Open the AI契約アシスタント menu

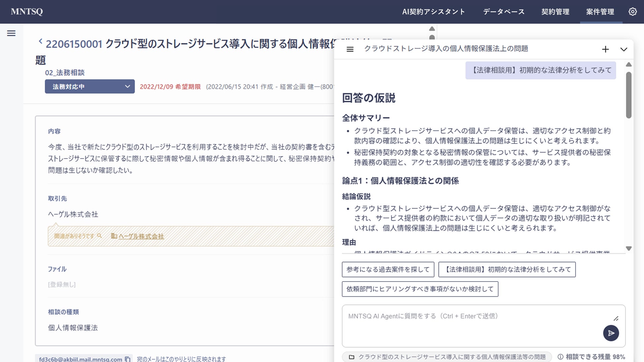tap(433, 12)
